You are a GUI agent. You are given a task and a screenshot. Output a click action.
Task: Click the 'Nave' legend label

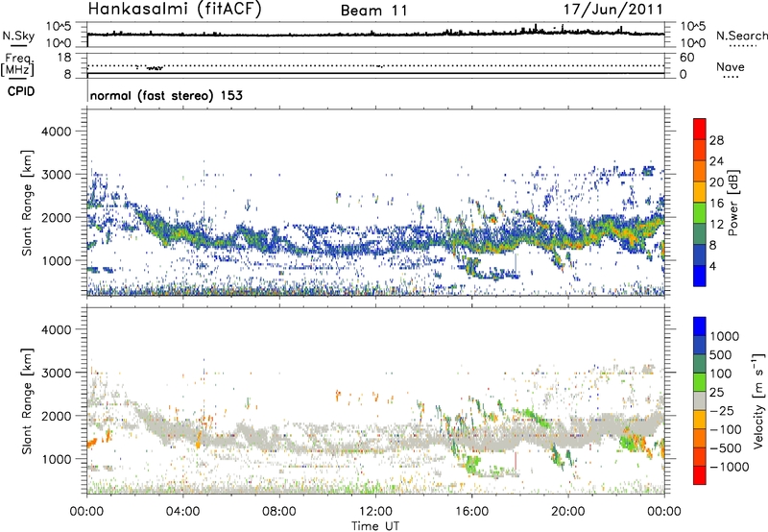pos(731,66)
